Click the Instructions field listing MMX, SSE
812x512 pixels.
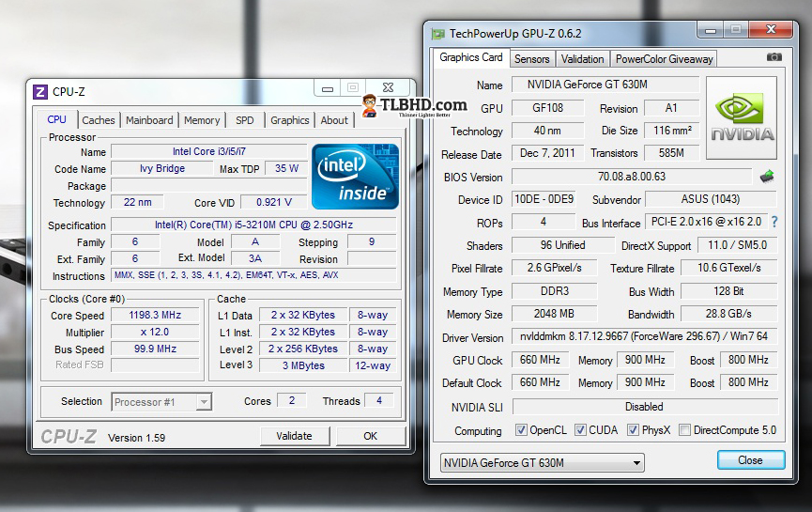click(x=253, y=275)
